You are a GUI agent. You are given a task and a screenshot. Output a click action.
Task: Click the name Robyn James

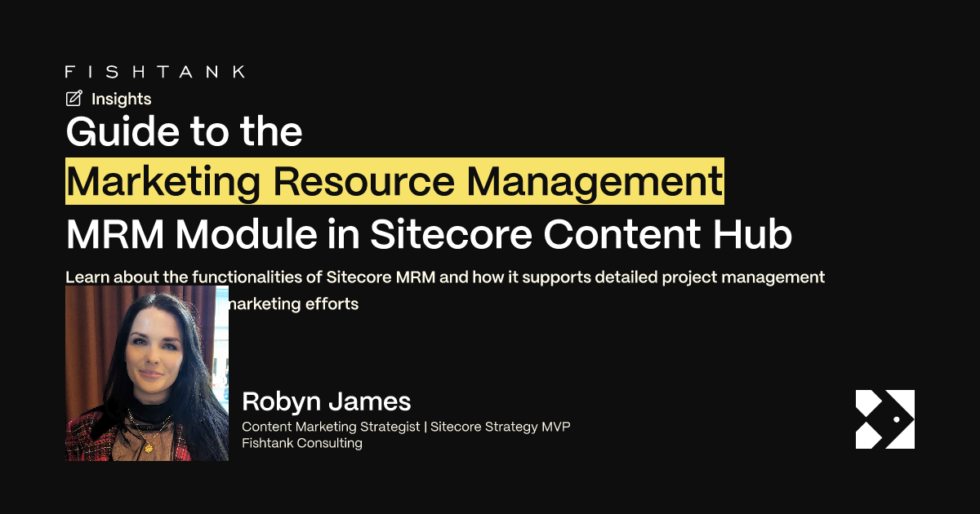[x=327, y=401]
